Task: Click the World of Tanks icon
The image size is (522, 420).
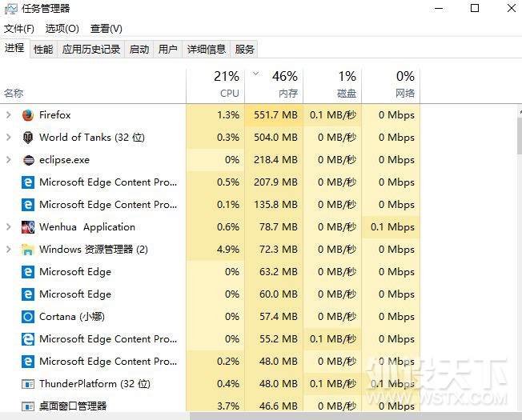Action: [28, 138]
